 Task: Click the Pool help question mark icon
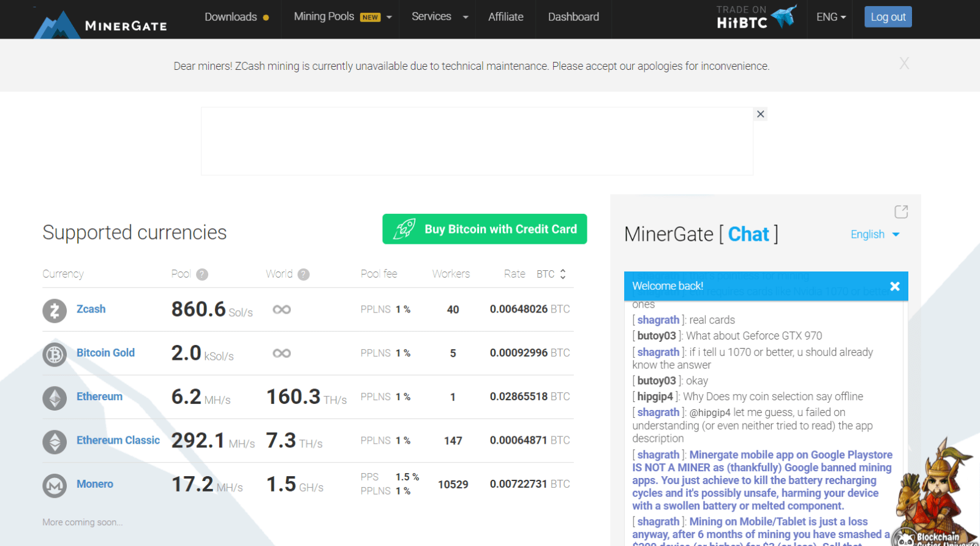coord(202,275)
